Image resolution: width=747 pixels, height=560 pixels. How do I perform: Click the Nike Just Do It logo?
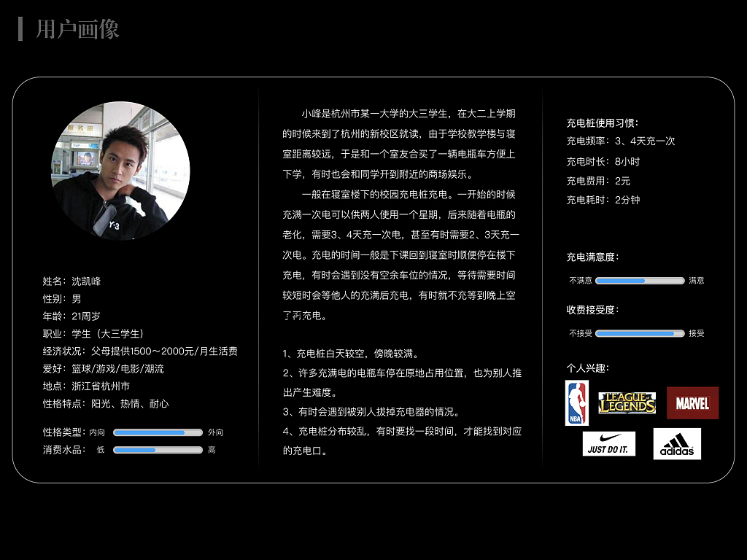click(609, 444)
